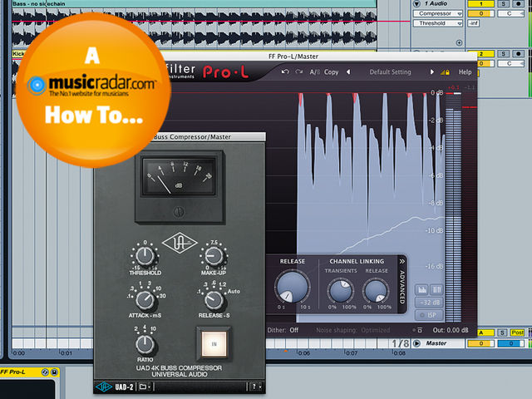Click the Universal Audio diamond logo on faceplate
Image resolution: width=532 pixels, height=399 pixels.
click(x=180, y=243)
